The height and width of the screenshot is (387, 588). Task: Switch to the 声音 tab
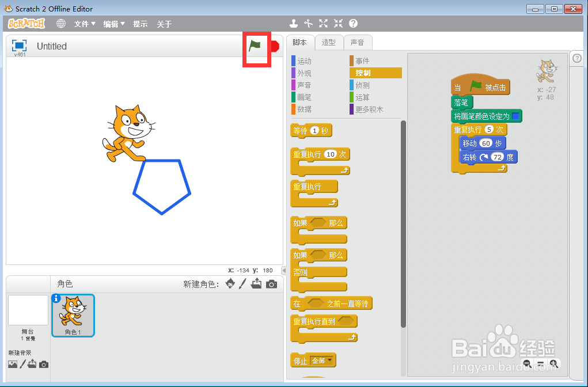pyautogui.click(x=358, y=42)
